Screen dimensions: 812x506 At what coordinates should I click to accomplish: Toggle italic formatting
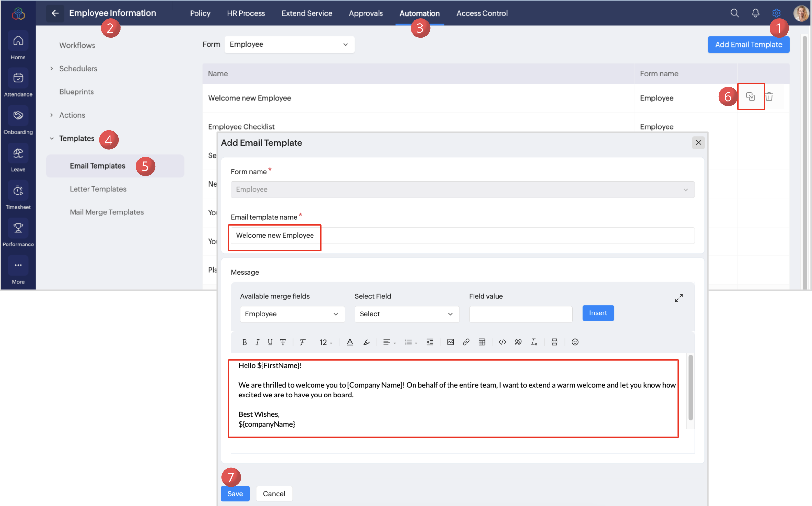pyautogui.click(x=257, y=342)
